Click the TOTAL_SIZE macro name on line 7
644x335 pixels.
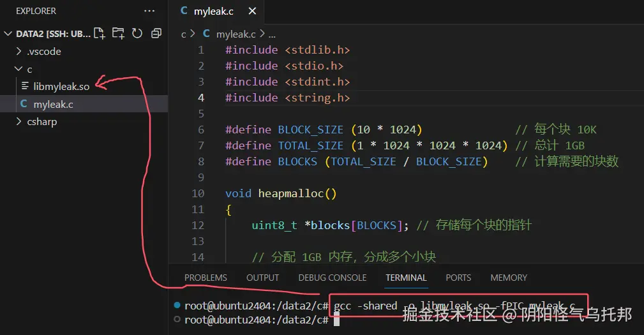tap(310, 146)
